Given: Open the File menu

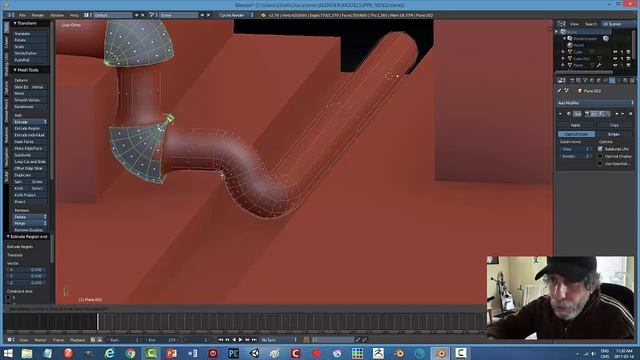Looking at the screenshot, I should pos(22,15).
